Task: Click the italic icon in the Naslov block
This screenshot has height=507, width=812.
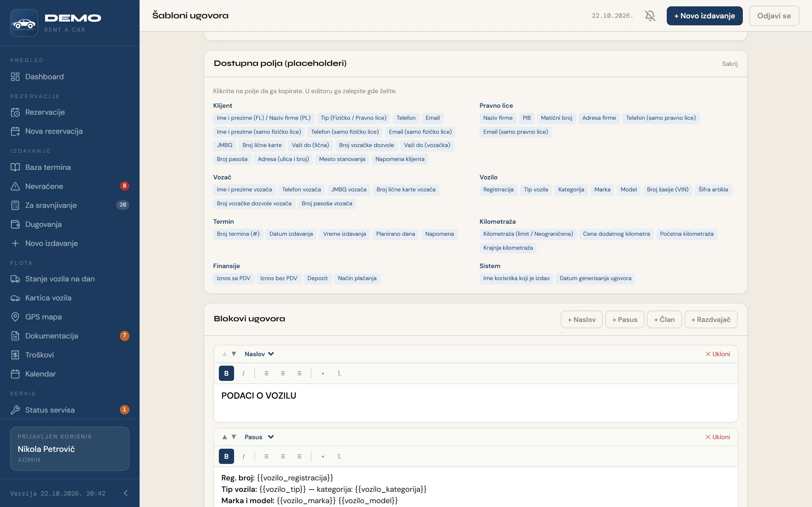Action: 243,373
